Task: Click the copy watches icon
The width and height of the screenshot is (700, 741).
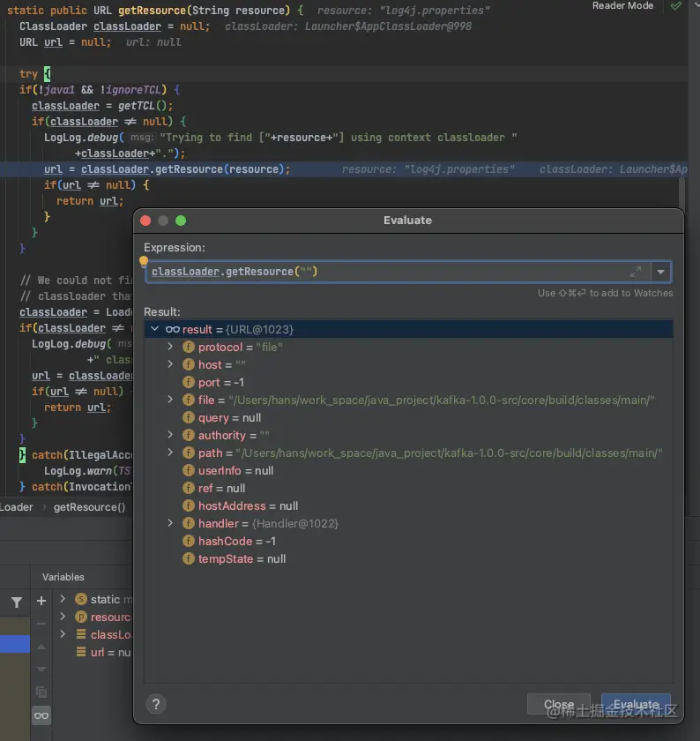Action: coord(41,692)
